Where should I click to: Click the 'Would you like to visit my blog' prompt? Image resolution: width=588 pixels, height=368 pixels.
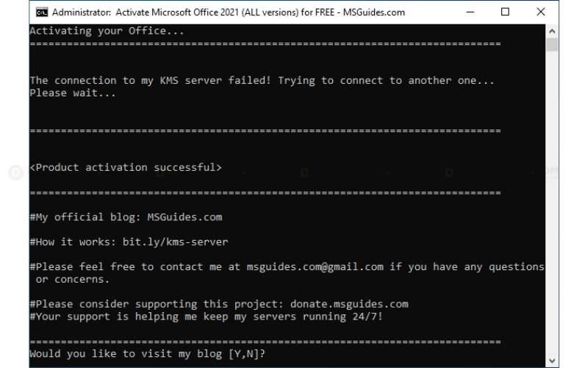point(148,354)
